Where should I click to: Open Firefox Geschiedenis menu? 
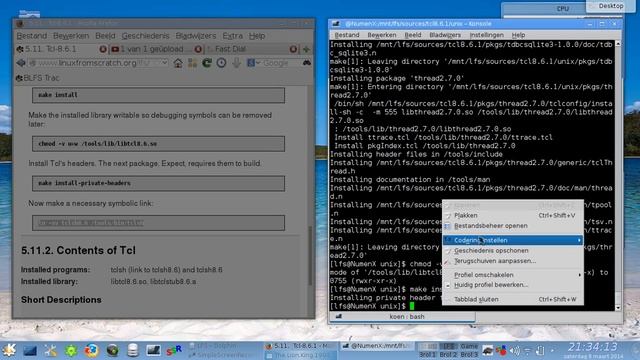tap(145, 36)
